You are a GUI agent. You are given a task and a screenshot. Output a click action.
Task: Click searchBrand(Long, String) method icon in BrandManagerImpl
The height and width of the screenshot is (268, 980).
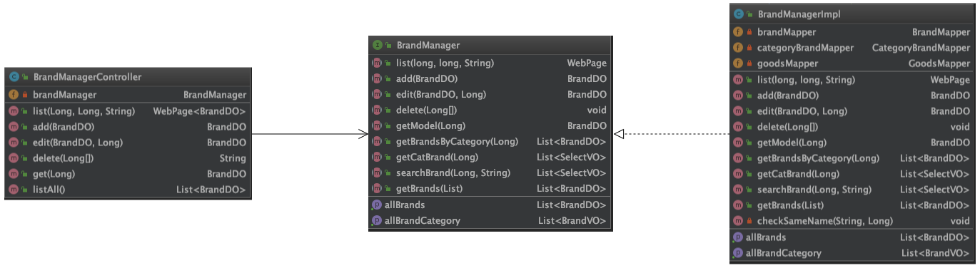739,190
